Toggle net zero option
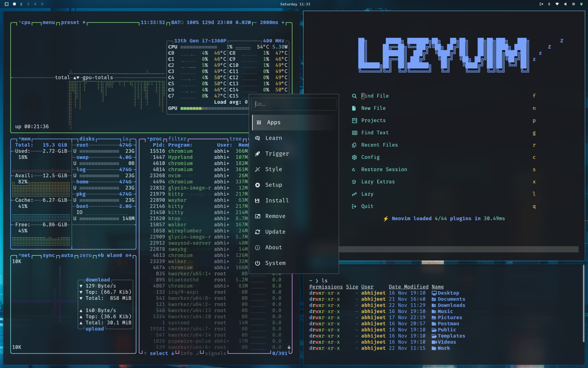The height and width of the screenshot is (368, 588). pyautogui.click(x=85, y=255)
